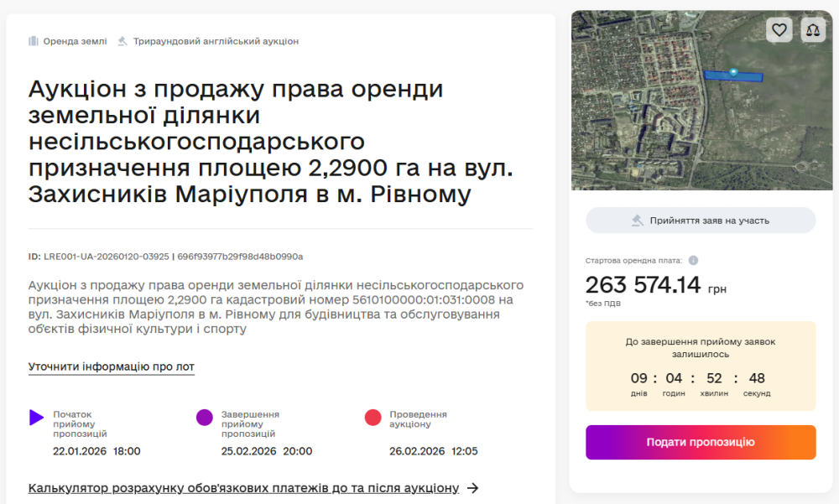Click the red circle Проведення аукціону marker
The height and width of the screenshot is (504, 839).
coord(373,418)
